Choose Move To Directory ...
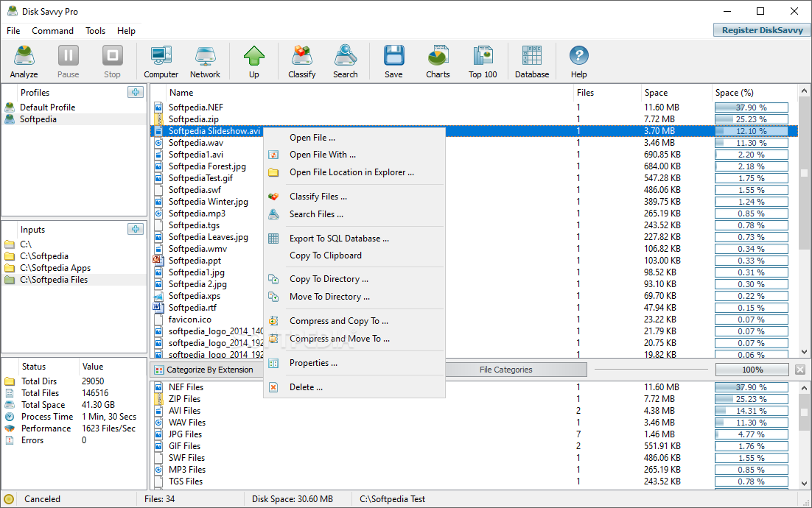Screen dimensions: 812x508 [354, 297]
